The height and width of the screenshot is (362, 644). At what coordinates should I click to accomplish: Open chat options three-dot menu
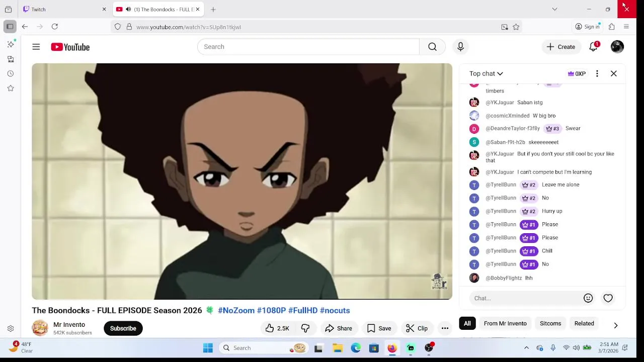[x=597, y=73]
